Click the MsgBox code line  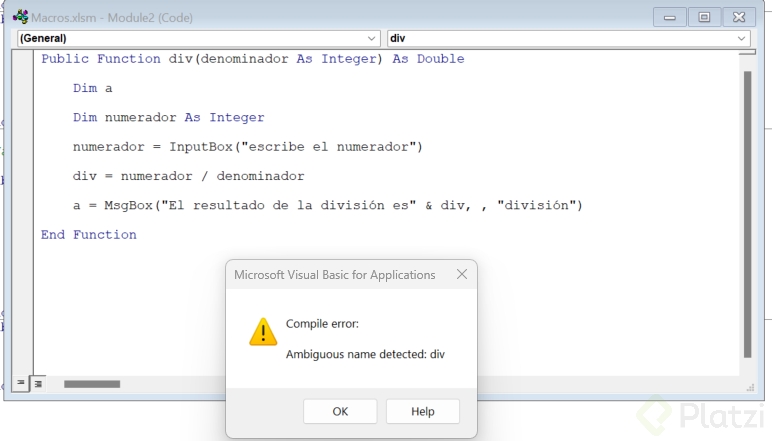coord(328,205)
